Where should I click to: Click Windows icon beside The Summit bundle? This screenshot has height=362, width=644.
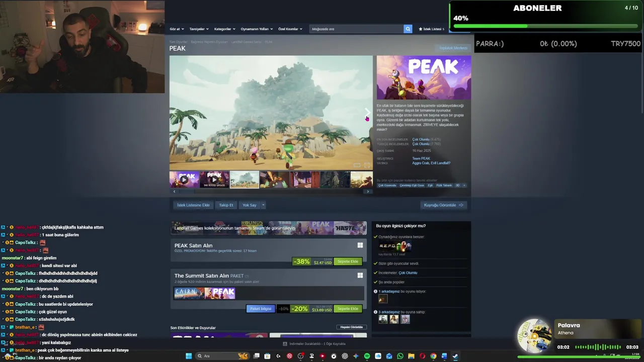[x=360, y=276]
